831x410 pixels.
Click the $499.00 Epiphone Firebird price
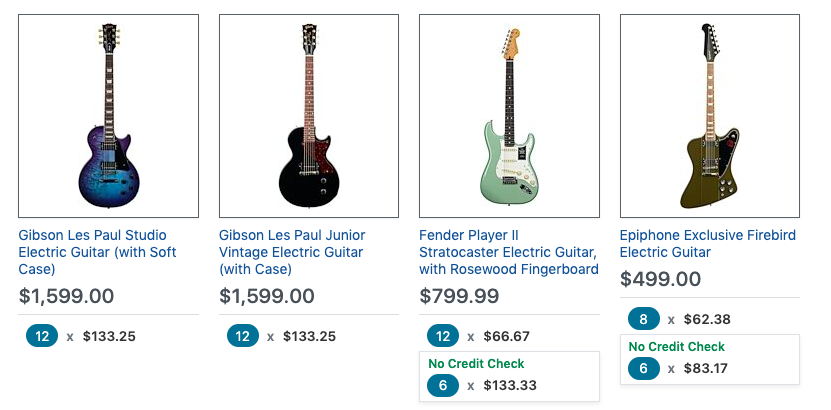[660, 279]
